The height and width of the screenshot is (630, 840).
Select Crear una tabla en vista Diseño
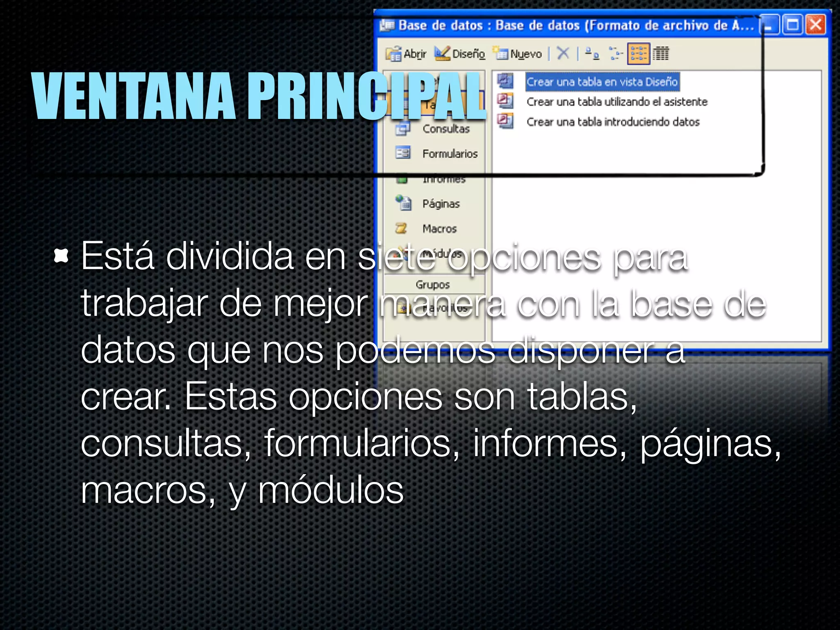click(602, 82)
